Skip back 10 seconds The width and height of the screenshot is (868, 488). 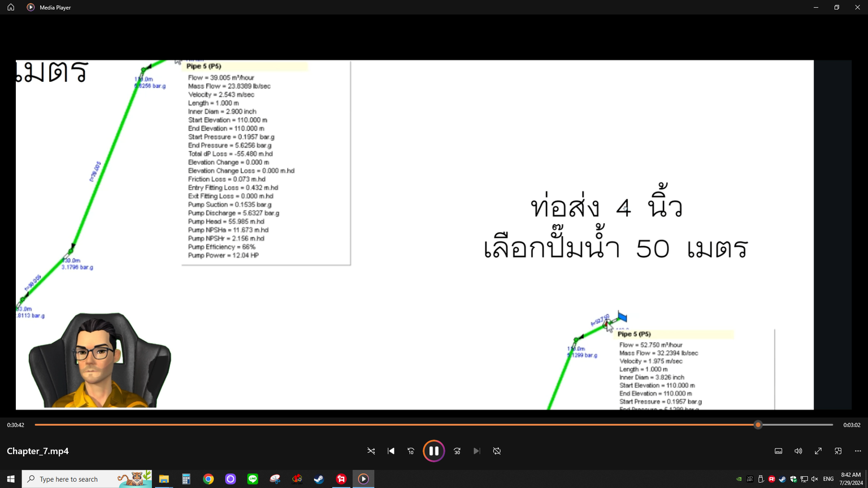[x=411, y=451]
